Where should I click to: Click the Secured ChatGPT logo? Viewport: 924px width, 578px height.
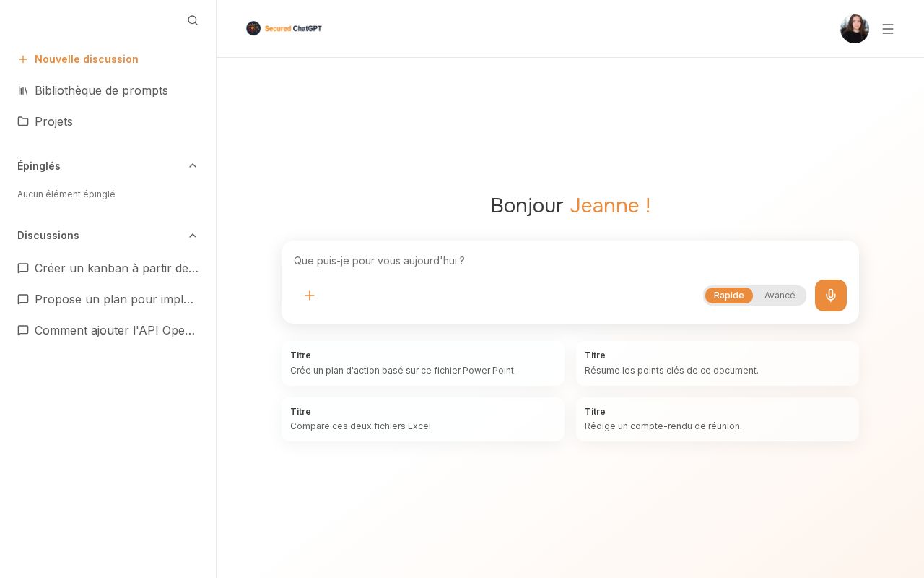[284, 28]
